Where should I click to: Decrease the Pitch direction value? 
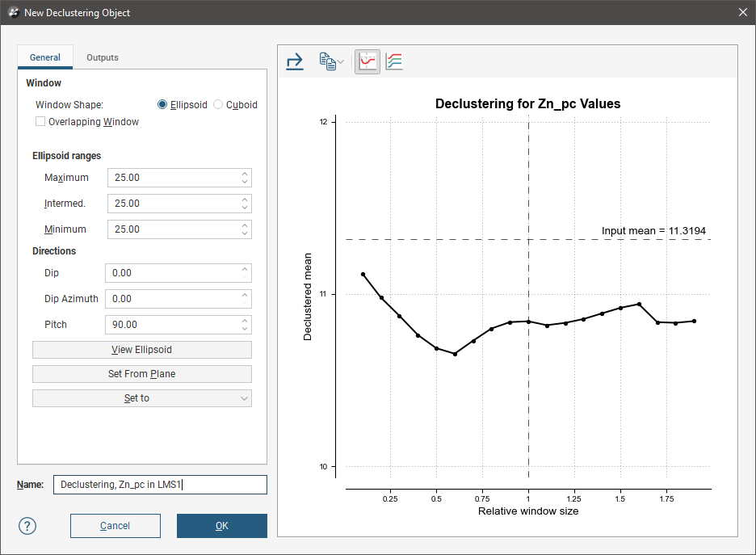245,329
